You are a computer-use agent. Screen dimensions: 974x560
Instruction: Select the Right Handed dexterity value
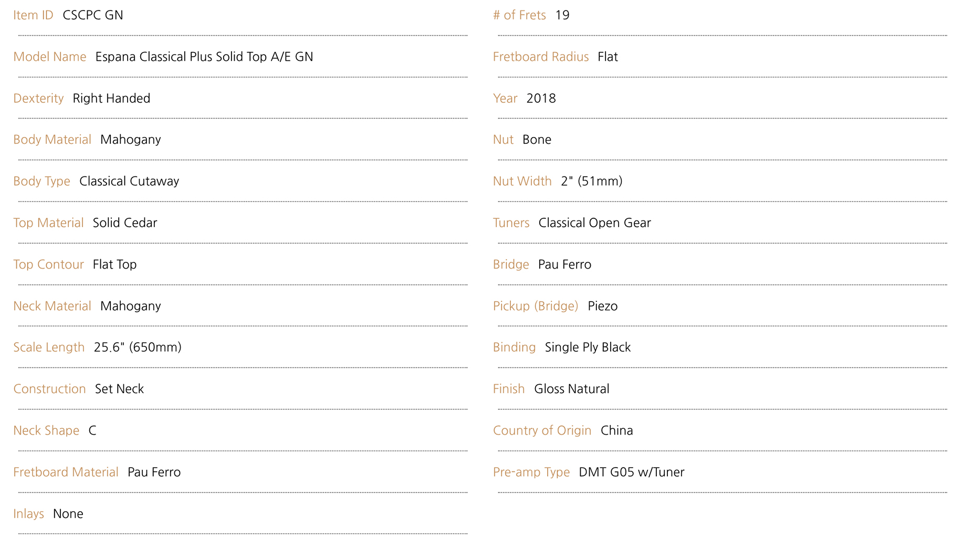coord(111,99)
